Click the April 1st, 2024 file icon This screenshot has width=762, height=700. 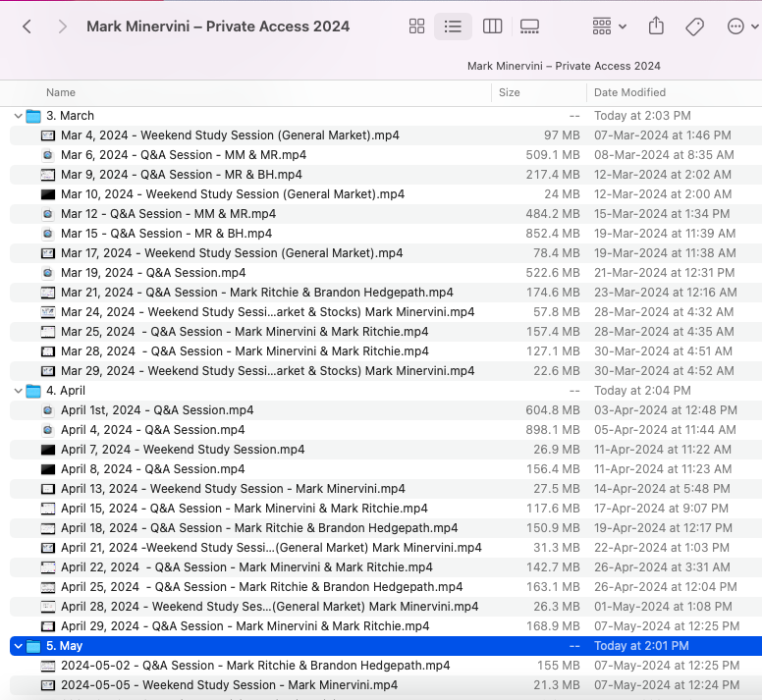tap(47, 410)
